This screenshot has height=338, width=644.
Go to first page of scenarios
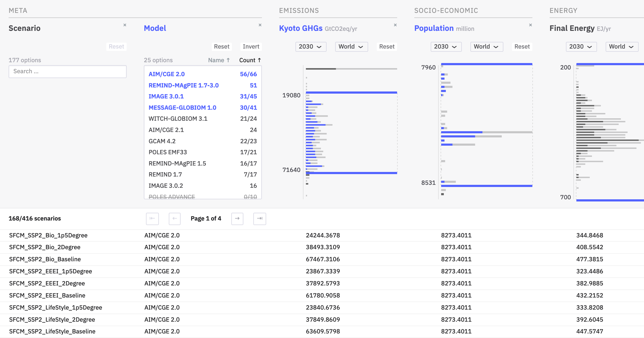pyautogui.click(x=152, y=219)
